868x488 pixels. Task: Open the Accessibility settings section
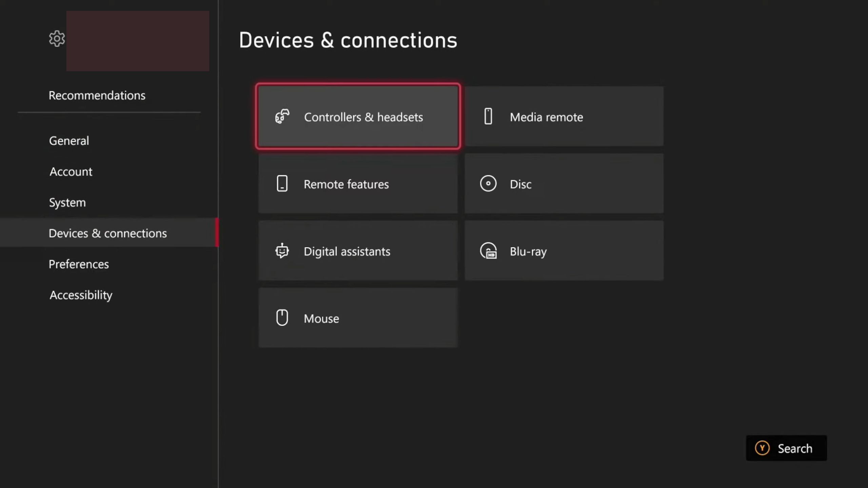point(81,295)
